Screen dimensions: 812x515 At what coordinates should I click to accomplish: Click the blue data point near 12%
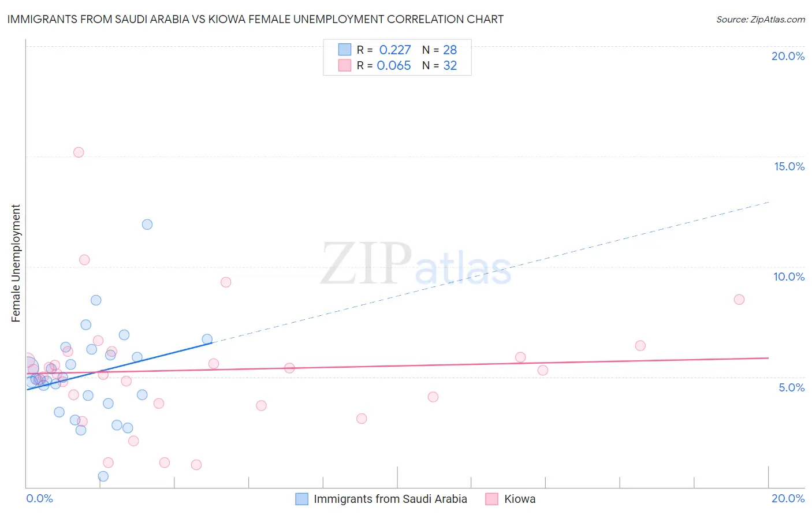(147, 225)
